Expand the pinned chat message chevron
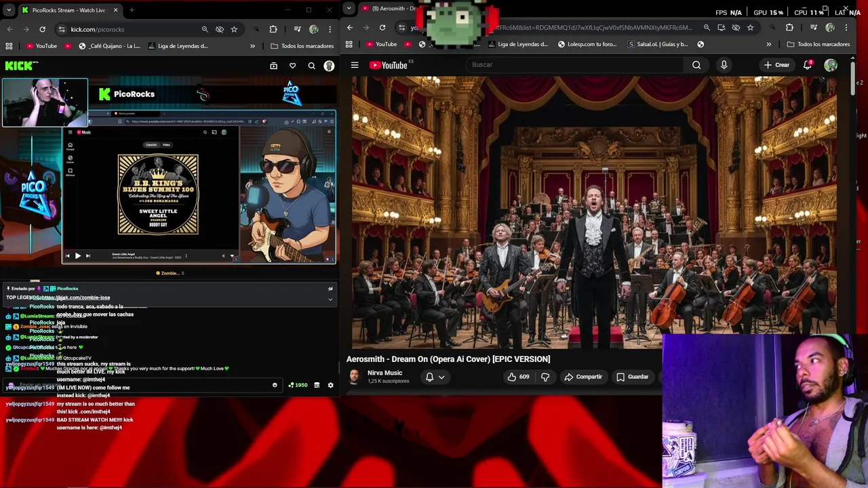Image resolution: width=868 pixels, height=488 pixels. (x=330, y=299)
